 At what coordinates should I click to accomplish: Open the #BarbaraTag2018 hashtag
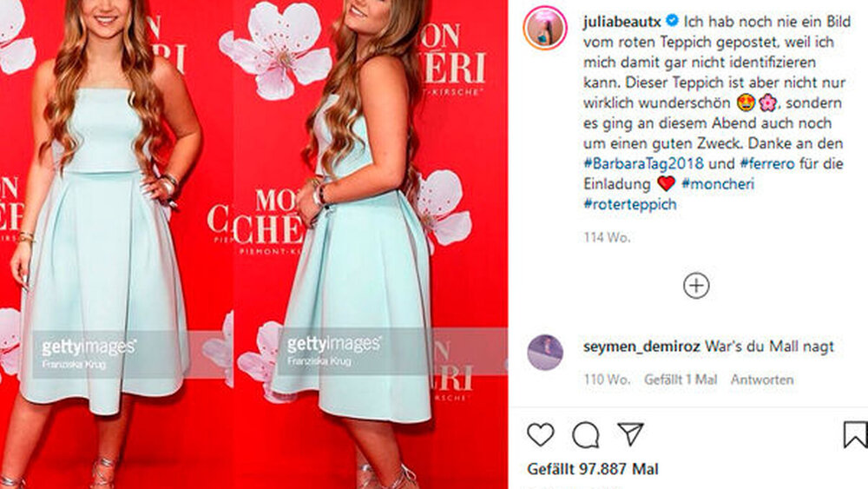click(643, 164)
